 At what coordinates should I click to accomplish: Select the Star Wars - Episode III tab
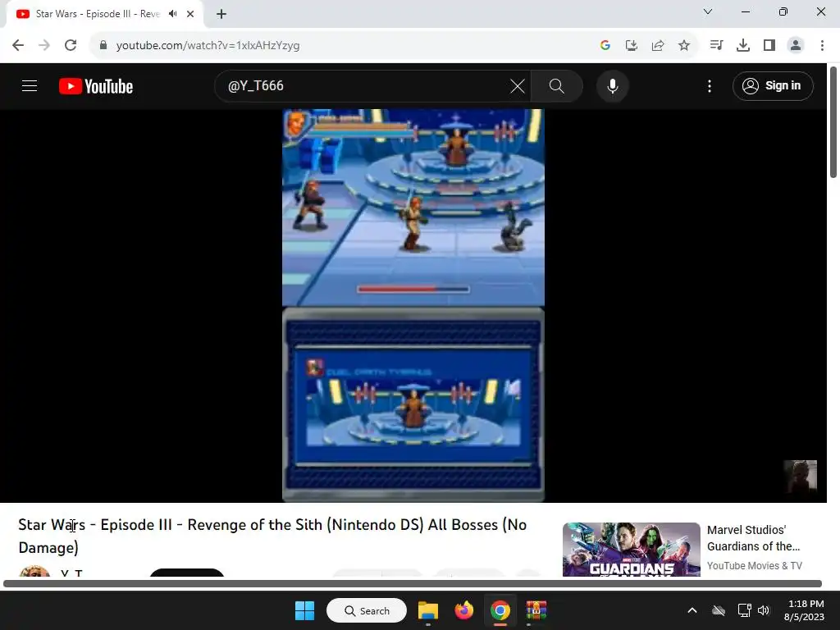click(x=104, y=14)
